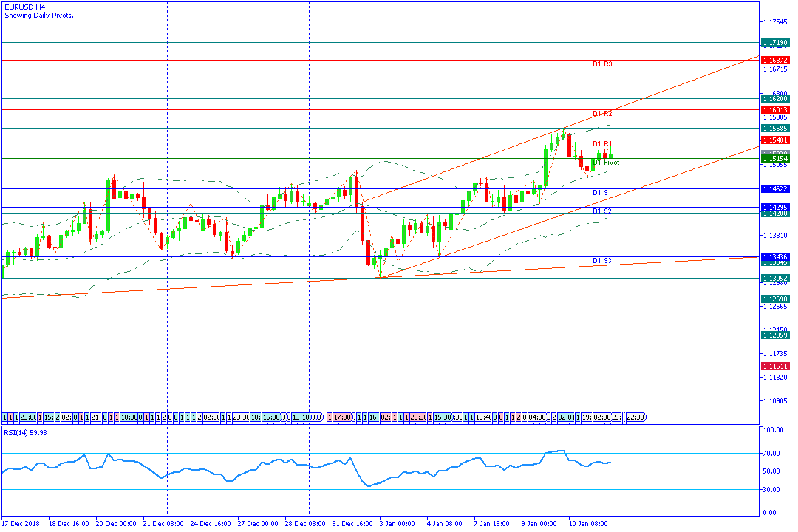798x532 pixels.
Task: Click the 7 Jan 16:00 time label
Action: pyautogui.click(x=492, y=524)
